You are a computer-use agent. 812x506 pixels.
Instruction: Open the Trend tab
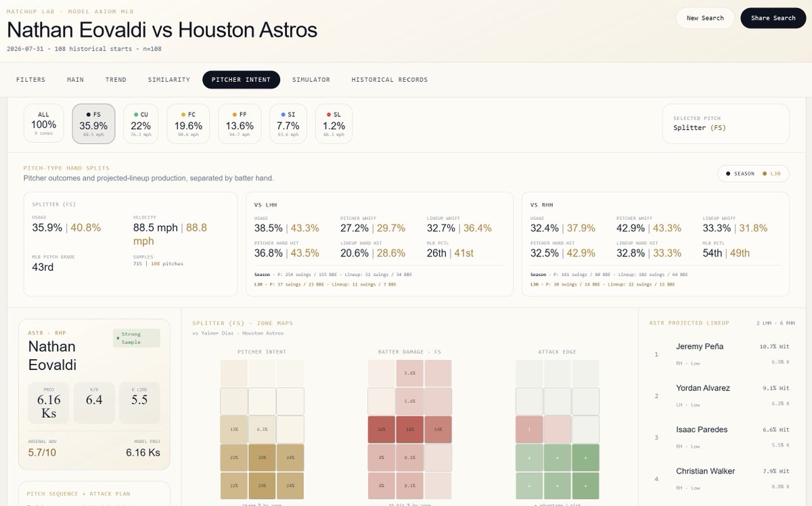tap(116, 79)
